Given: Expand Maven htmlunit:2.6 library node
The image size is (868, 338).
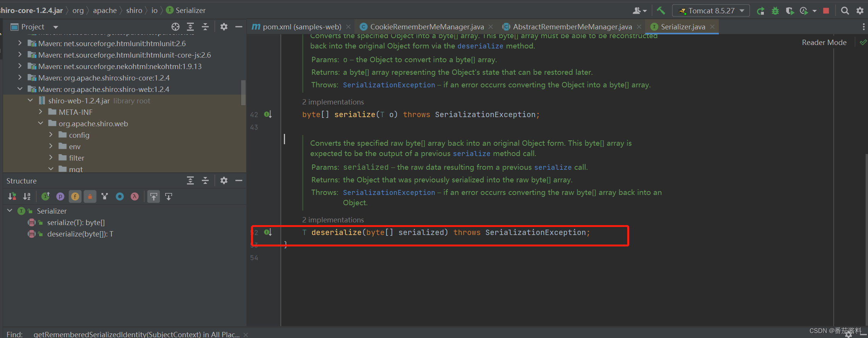Looking at the screenshot, I should (20, 43).
